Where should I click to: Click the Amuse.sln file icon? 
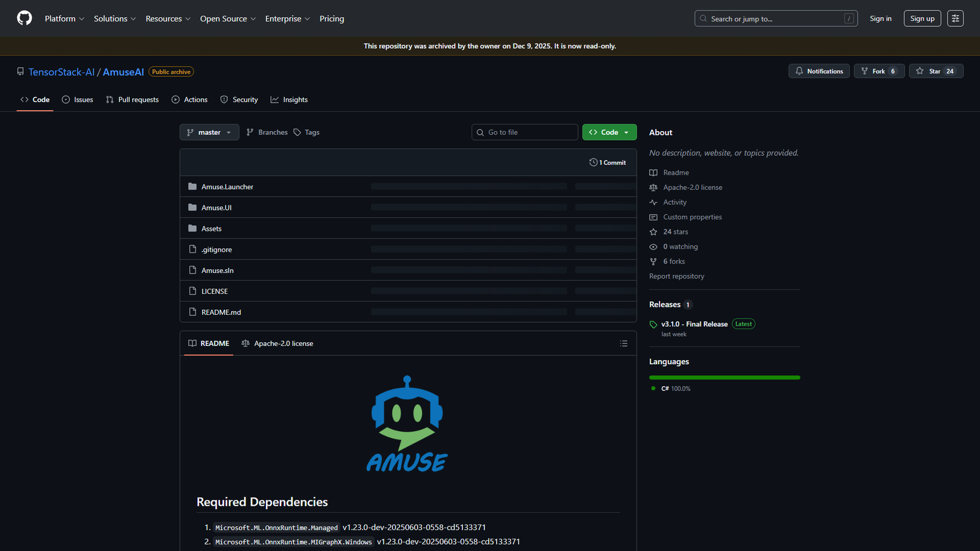point(192,270)
